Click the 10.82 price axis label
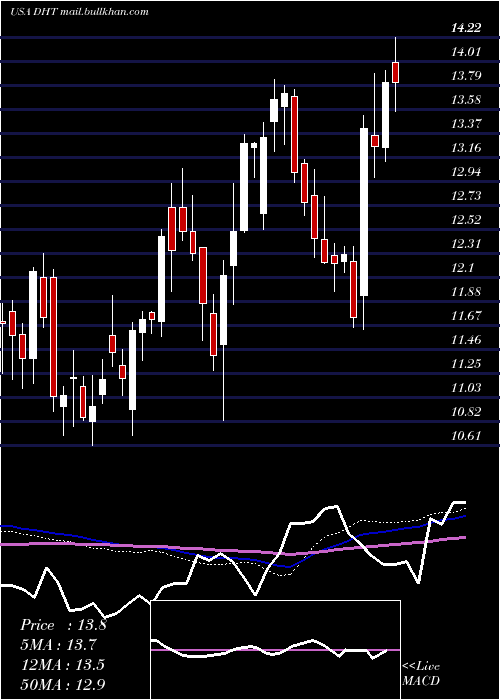The height and width of the screenshot is (700, 500). point(466,412)
